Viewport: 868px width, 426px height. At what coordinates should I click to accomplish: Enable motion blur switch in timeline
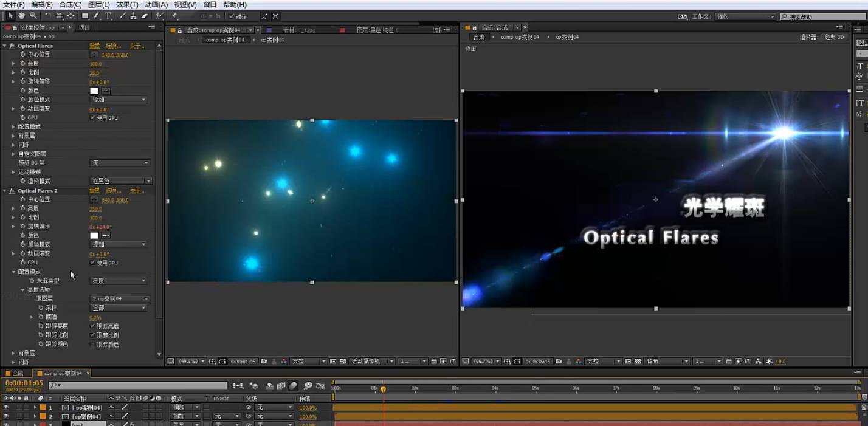point(293,386)
